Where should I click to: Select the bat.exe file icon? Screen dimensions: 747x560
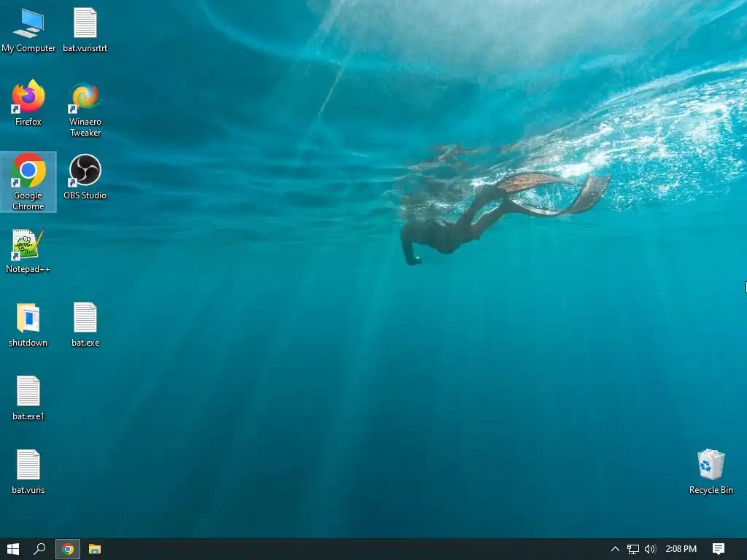[85, 324]
